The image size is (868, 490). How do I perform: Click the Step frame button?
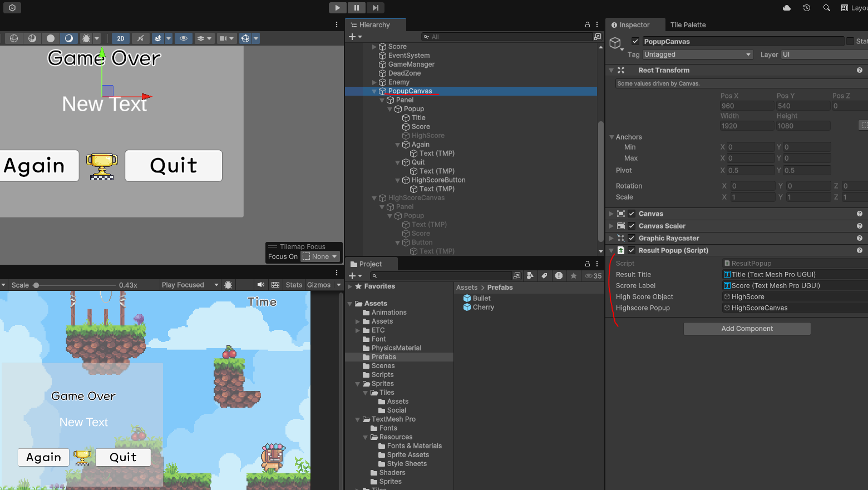[376, 8]
